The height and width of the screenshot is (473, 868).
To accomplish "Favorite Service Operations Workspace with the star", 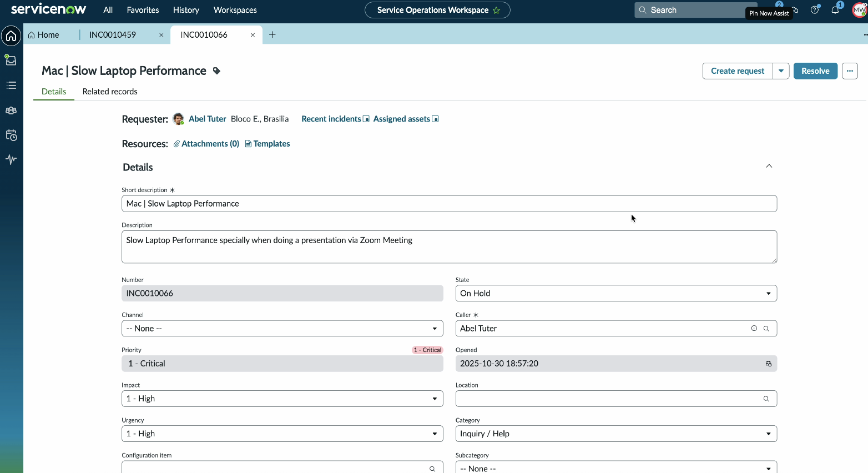I will (496, 10).
